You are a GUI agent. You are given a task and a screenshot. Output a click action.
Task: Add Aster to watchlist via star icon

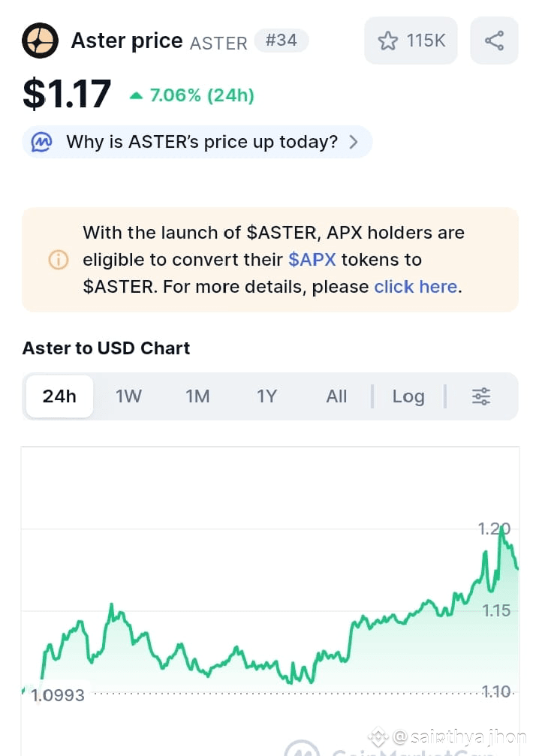point(388,41)
